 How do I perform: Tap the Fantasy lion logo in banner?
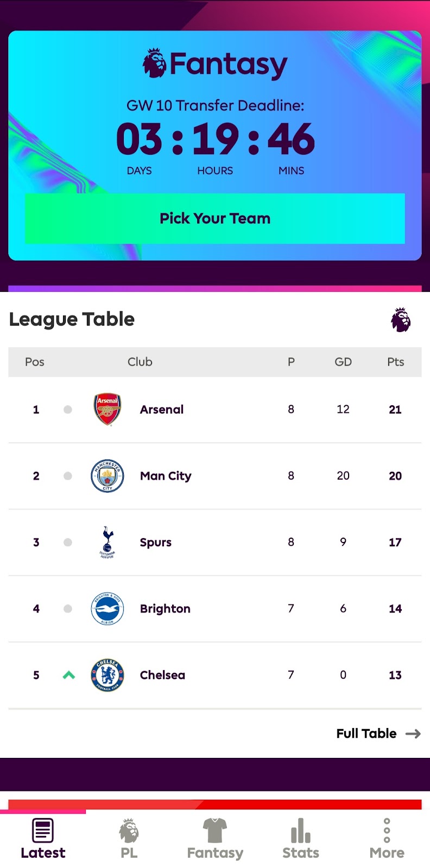point(155,63)
